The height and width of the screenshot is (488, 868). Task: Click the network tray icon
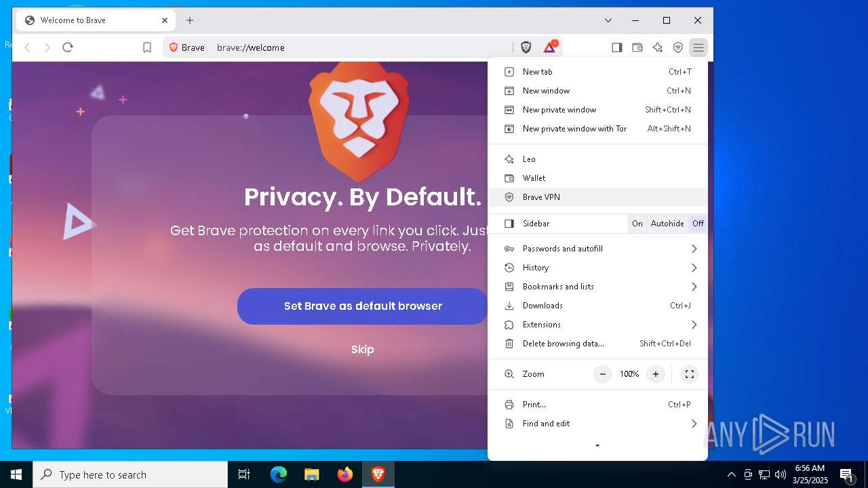(x=764, y=474)
